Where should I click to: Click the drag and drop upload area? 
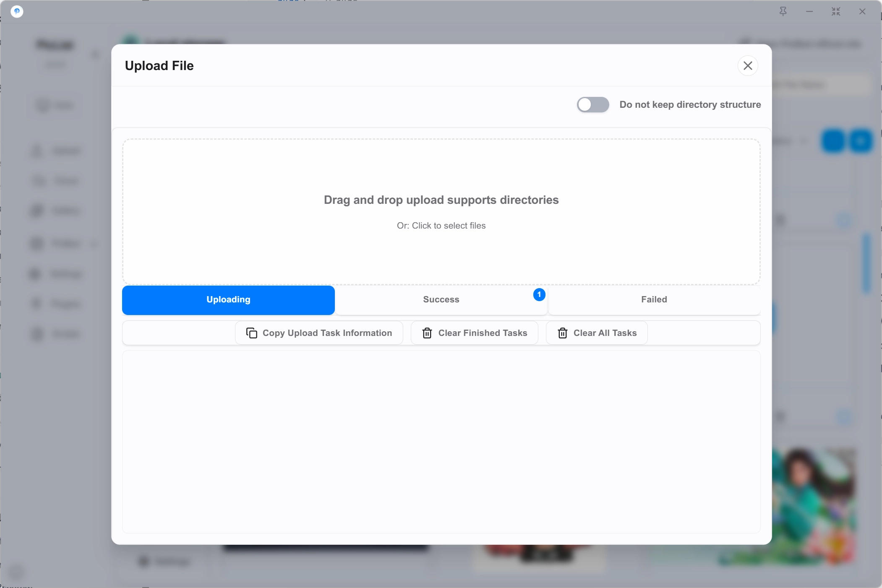(x=441, y=212)
